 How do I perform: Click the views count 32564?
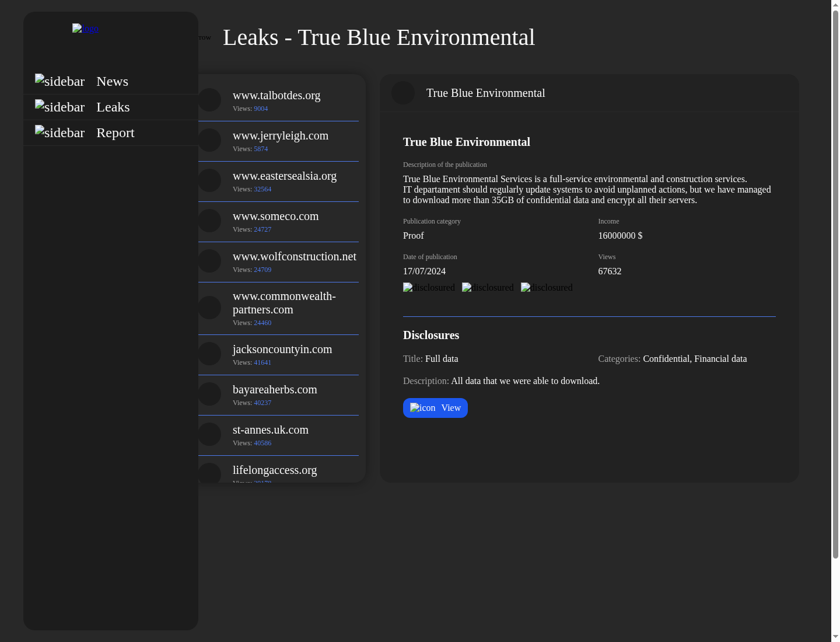pos(262,189)
